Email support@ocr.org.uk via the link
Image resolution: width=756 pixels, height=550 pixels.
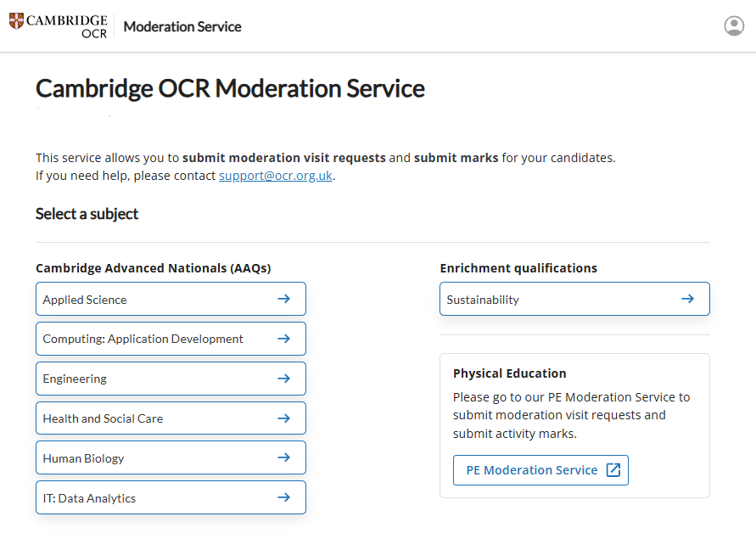[276, 177]
